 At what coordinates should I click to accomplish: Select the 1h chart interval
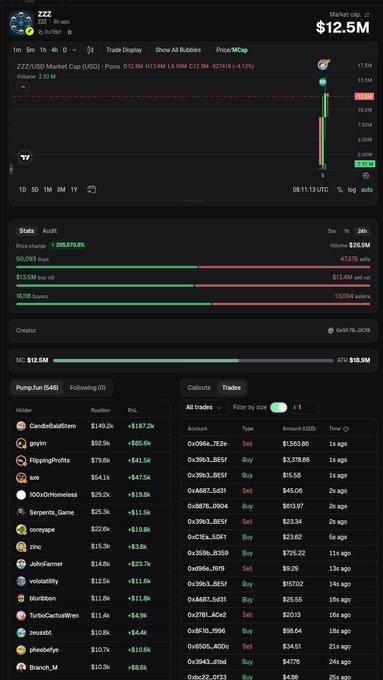43,50
